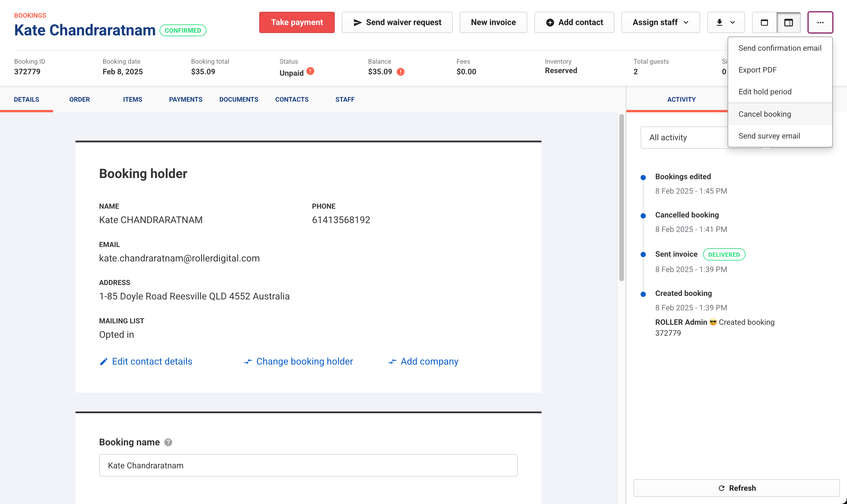Click the Delivered badge on Sent invoice
Screen dimensions: 847x504
click(x=724, y=254)
